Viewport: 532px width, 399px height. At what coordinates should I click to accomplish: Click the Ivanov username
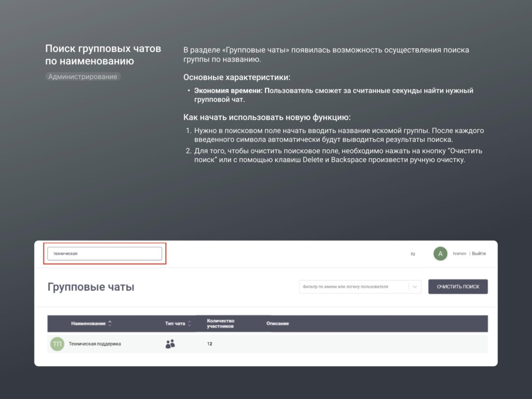click(459, 254)
